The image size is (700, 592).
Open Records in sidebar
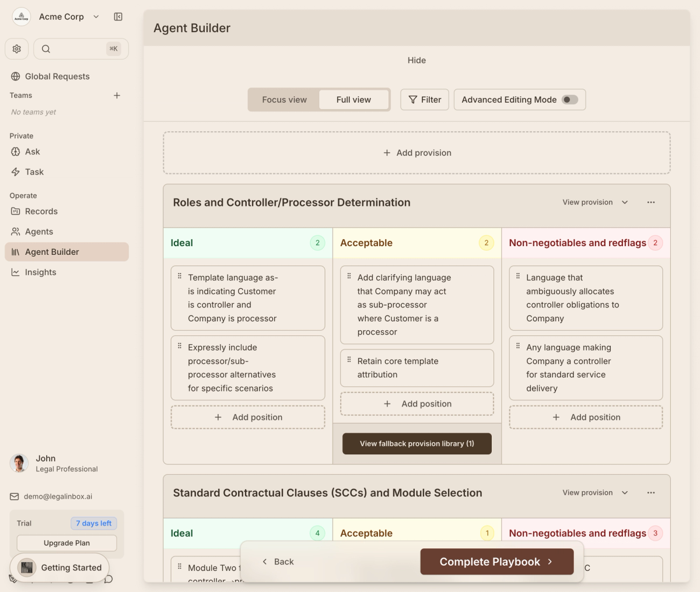(x=66, y=212)
